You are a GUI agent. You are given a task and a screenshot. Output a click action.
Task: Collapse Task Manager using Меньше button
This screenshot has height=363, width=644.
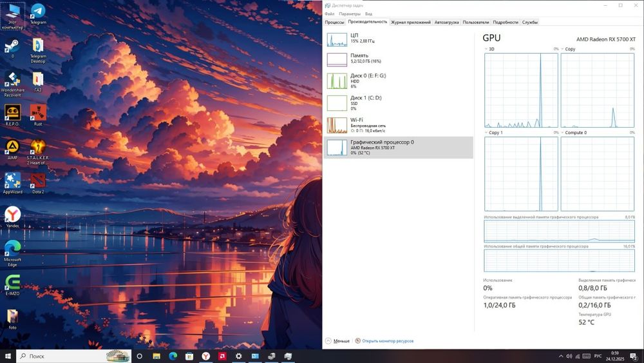tap(337, 340)
